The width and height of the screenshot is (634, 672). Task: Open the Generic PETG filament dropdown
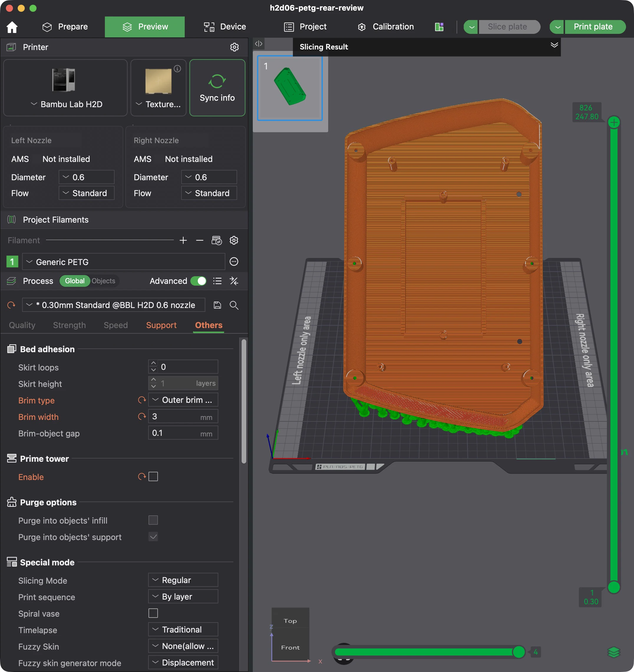124,261
